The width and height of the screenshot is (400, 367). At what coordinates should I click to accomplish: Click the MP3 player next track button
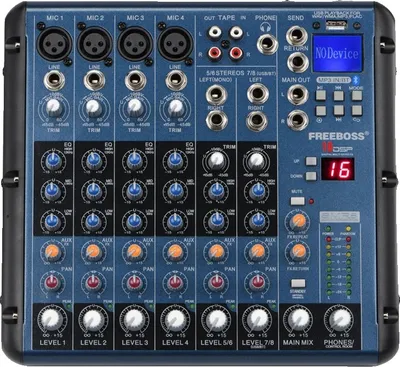(x=339, y=110)
